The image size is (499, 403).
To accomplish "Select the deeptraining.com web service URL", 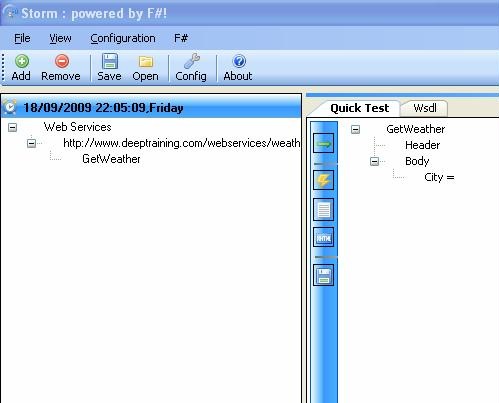I will pyautogui.click(x=182, y=143).
